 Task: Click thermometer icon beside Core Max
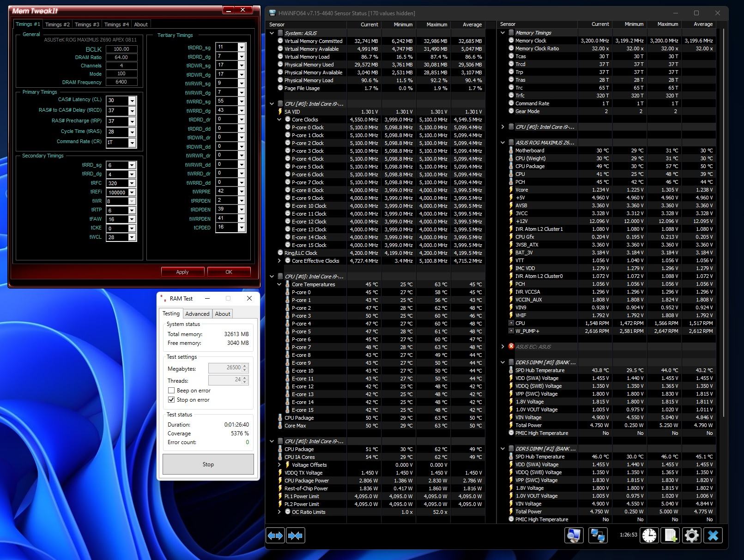pos(280,426)
